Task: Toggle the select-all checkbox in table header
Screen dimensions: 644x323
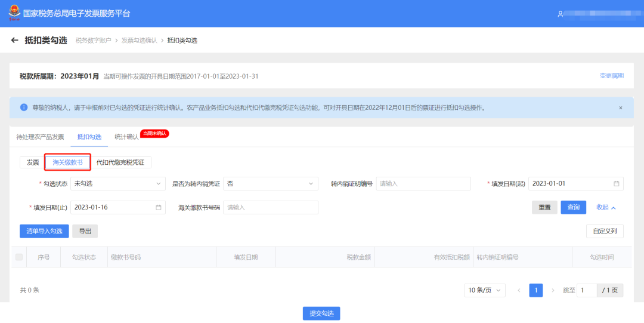Action: (19, 257)
